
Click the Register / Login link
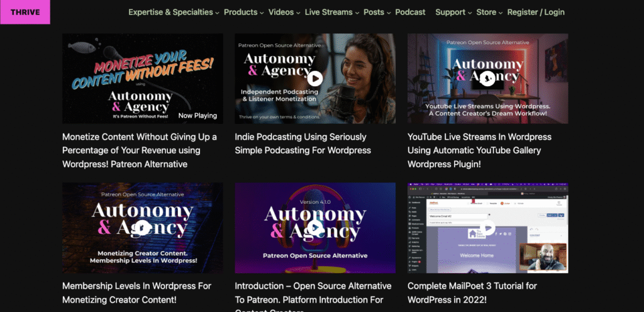coord(536,12)
